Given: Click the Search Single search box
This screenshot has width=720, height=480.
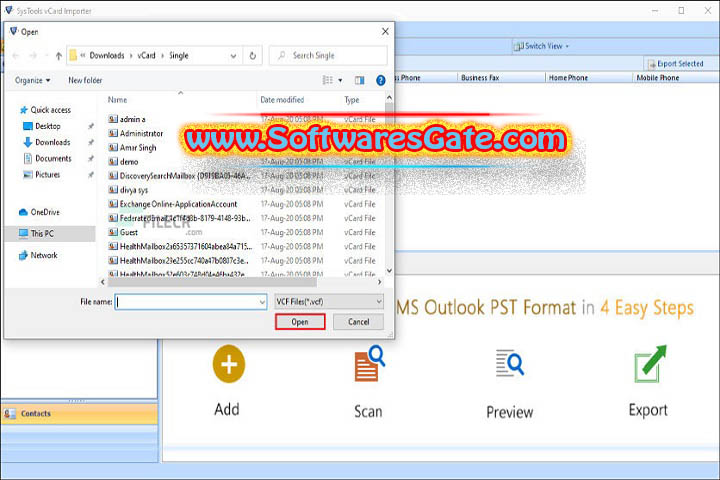Looking at the screenshot, I should tap(328, 56).
